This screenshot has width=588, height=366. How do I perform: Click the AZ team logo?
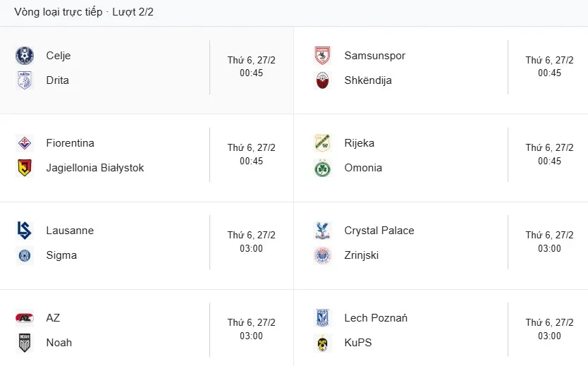[x=25, y=318]
